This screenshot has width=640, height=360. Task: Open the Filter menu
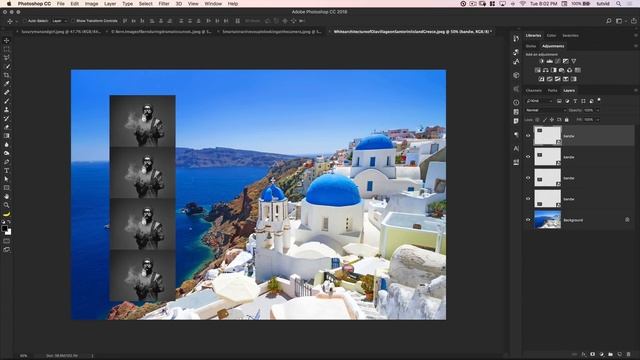click(x=164, y=4)
